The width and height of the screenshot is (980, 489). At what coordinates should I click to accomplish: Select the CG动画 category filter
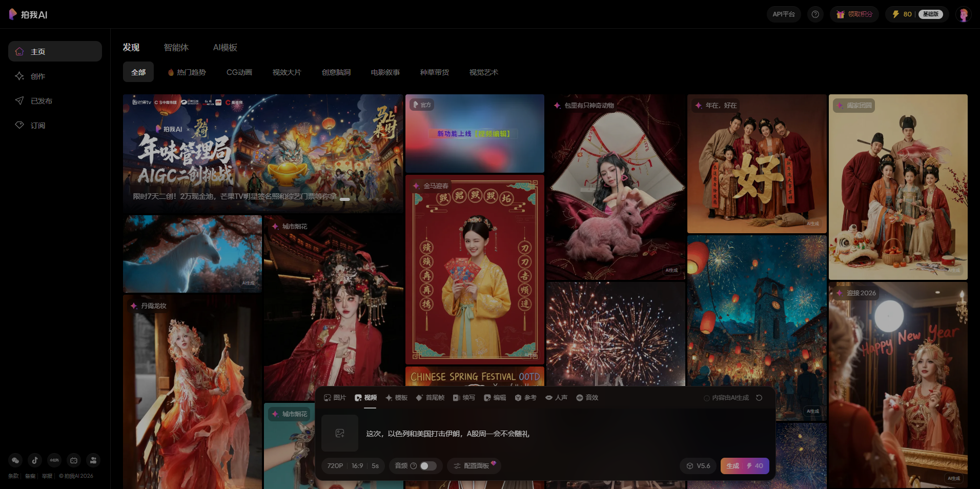pyautogui.click(x=239, y=72)
